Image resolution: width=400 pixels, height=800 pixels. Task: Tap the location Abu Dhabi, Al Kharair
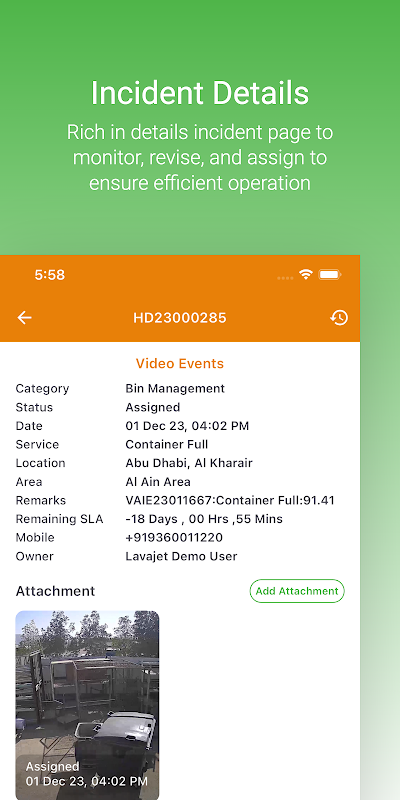pyautogui.click(x=189, y=463)
